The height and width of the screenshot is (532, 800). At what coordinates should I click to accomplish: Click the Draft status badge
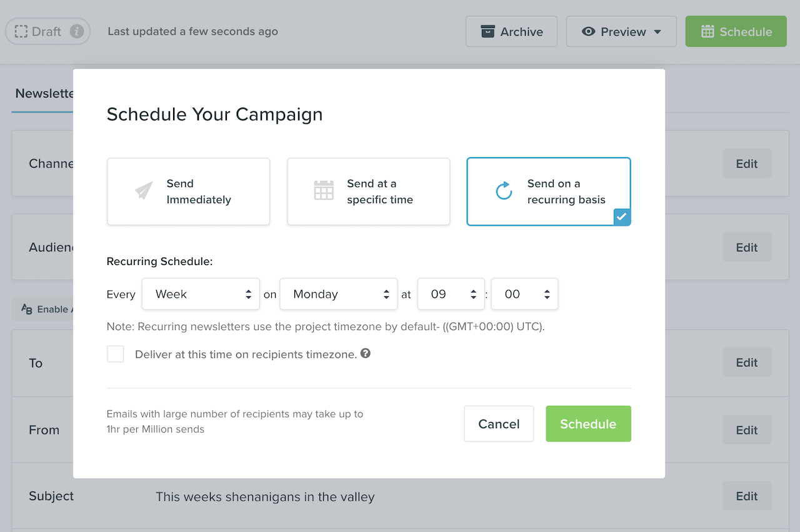47,31
